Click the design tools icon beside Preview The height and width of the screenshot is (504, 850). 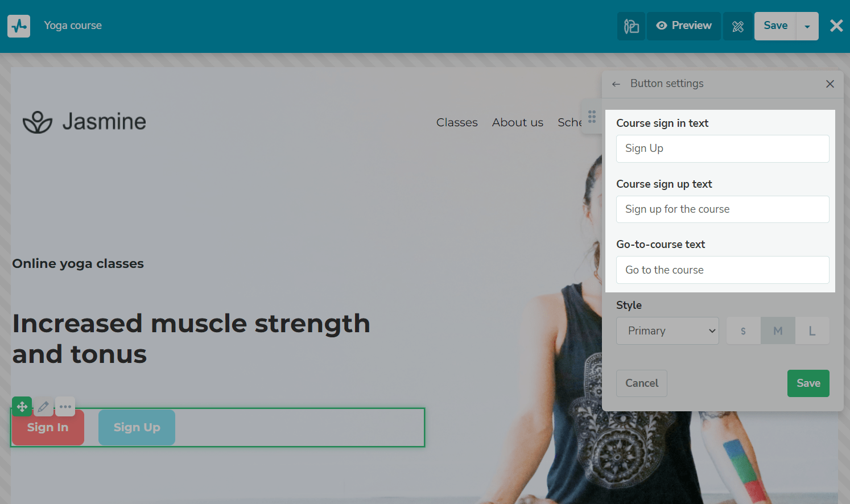click(737, 26)
